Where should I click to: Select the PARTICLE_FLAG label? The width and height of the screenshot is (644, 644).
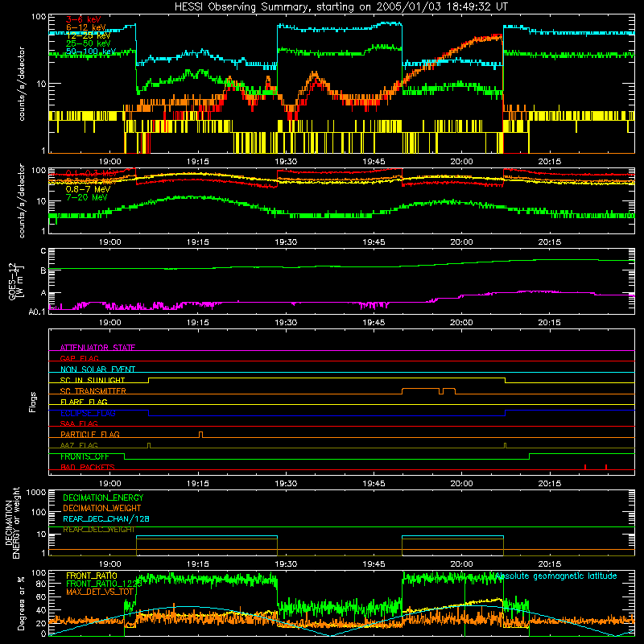[x=90, y=434]
